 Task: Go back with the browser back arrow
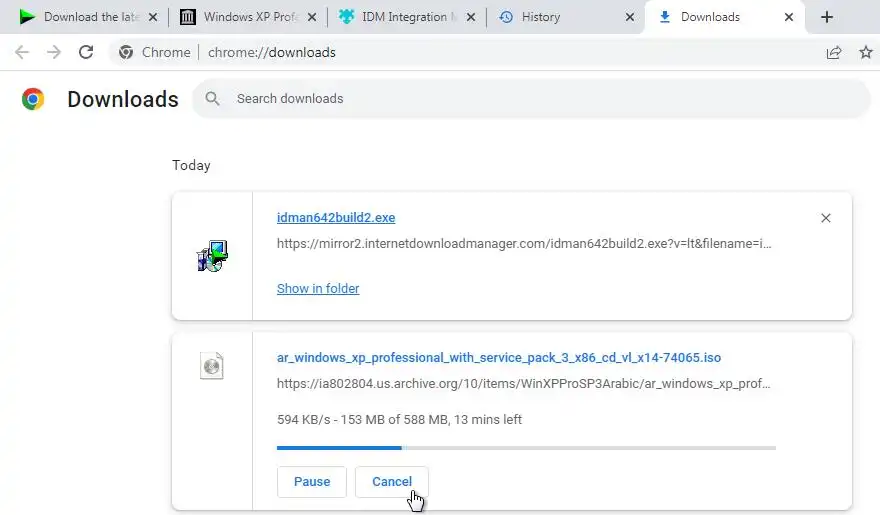pos(22,52)
